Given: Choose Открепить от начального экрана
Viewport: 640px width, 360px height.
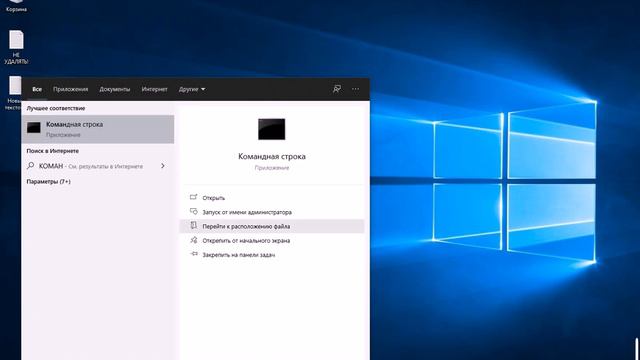Looking at the screenshot, I should tap(272, 240).
